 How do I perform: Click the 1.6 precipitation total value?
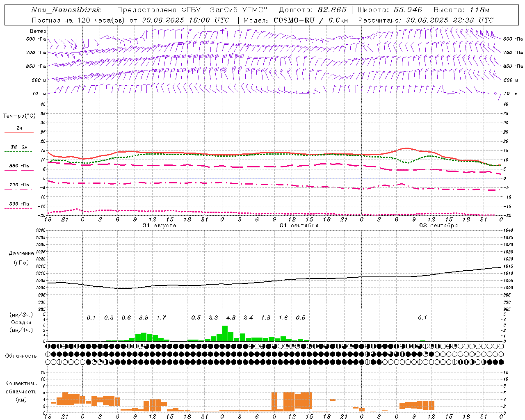click(283, 317)
